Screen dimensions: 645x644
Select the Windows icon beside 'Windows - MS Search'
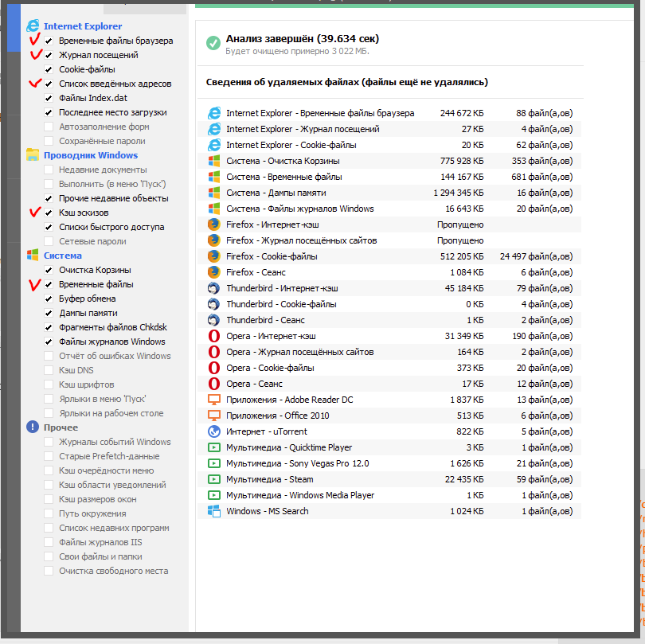click(214, 511)
